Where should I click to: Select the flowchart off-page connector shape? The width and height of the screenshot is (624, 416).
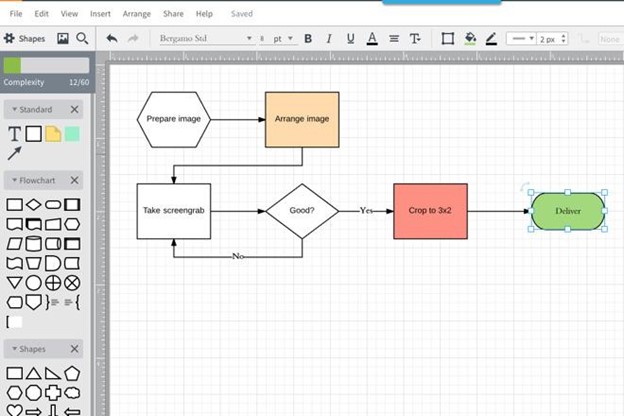[x=33, y=302]
